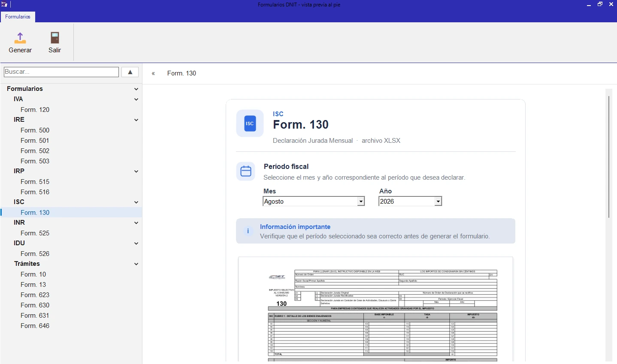Click the form 130 preview thumbnail

point(375,310)
